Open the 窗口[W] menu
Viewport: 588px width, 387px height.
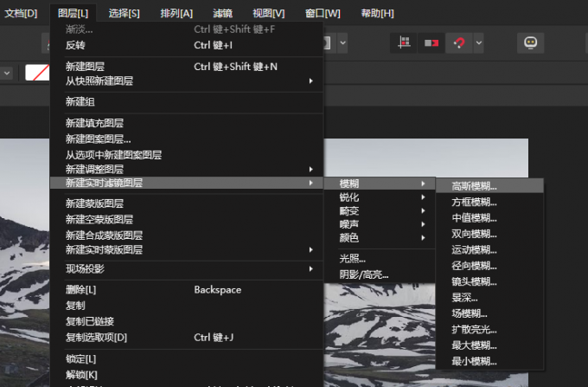click(x=323, y=14)
